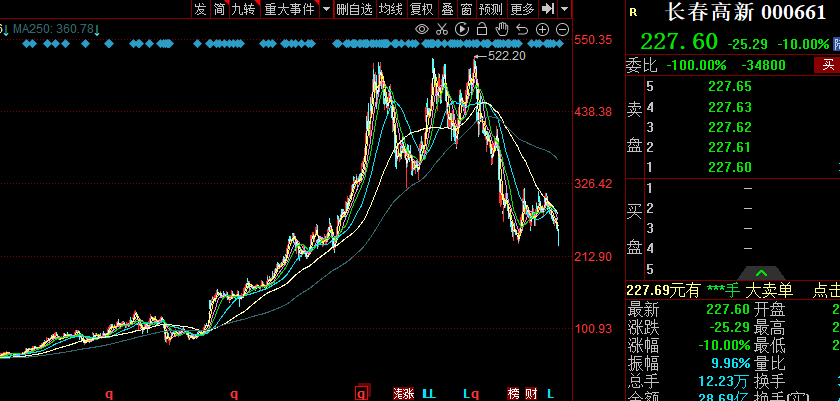Click the 550.35 price axis label

pyautogui.click(x=592, y=39)
